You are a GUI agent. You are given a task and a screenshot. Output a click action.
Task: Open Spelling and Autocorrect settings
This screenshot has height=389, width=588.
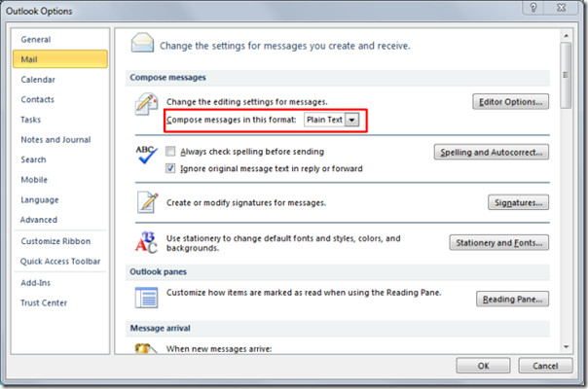492,152
